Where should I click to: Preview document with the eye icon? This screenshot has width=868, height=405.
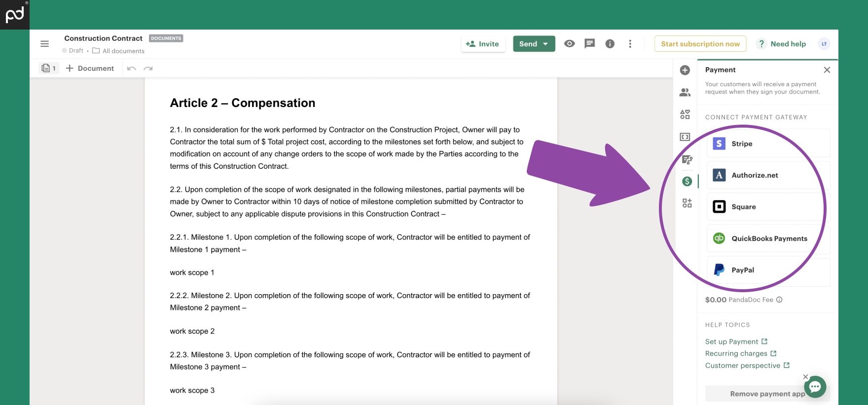[x=569, y=43]
